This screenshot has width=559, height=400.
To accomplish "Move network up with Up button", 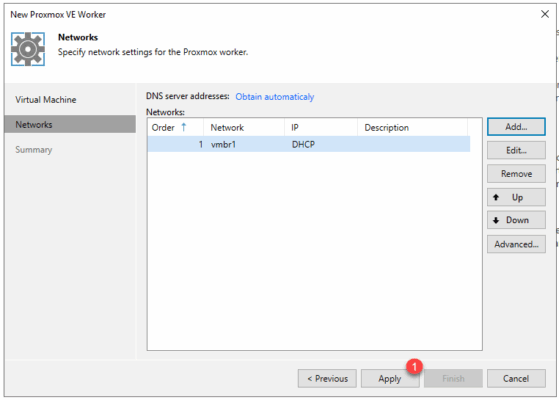I will coord(516,197).
